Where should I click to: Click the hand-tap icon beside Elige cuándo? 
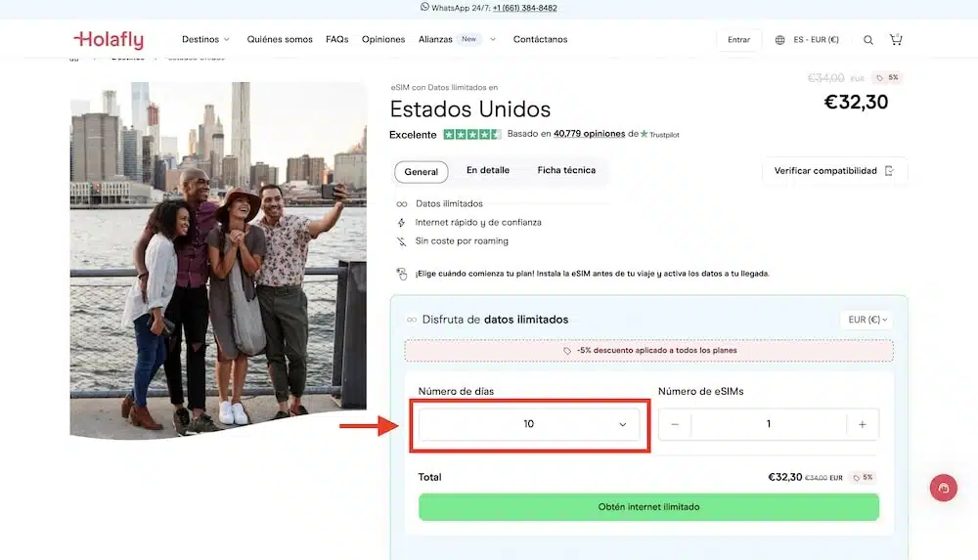[402, 274]
